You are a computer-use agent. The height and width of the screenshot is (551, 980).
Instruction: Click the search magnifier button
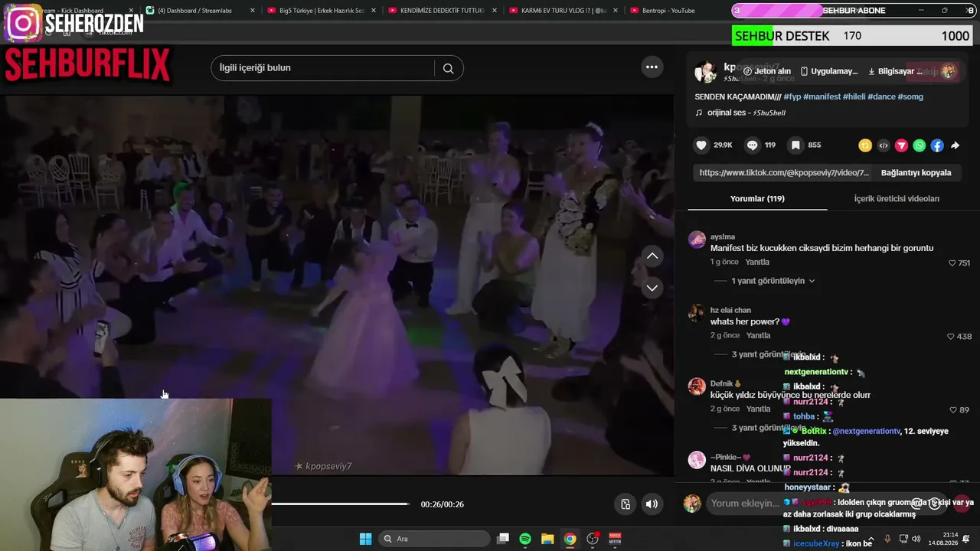tap(448, 68)
